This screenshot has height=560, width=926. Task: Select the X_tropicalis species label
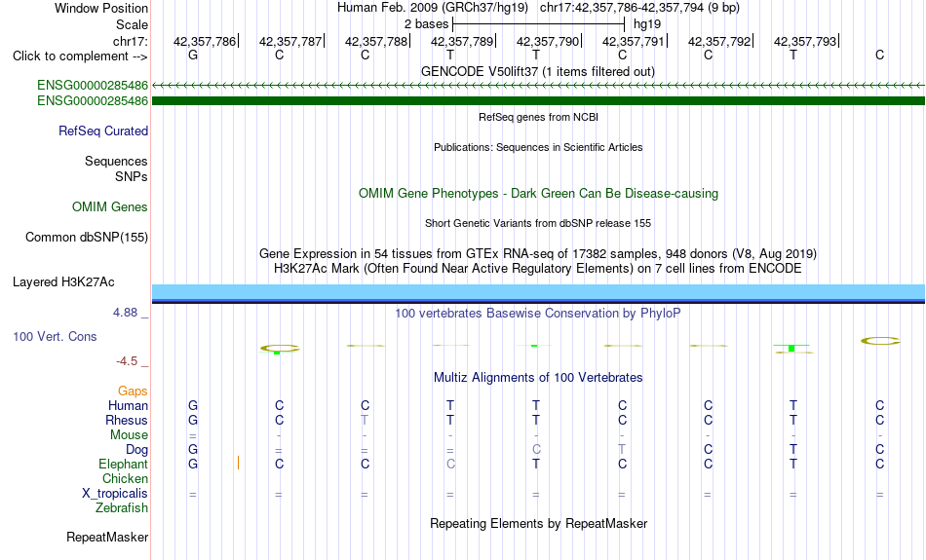(115, 494)
